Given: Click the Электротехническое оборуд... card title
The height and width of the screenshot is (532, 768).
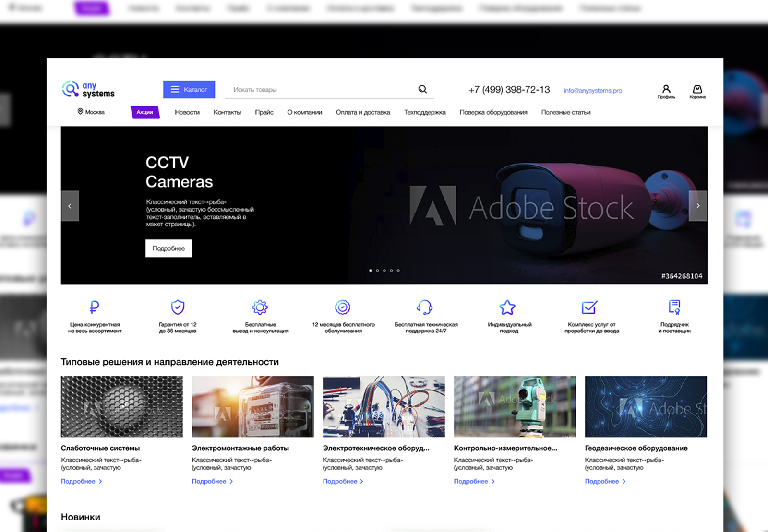Looking at the screenshot, I should pos(376,448).
